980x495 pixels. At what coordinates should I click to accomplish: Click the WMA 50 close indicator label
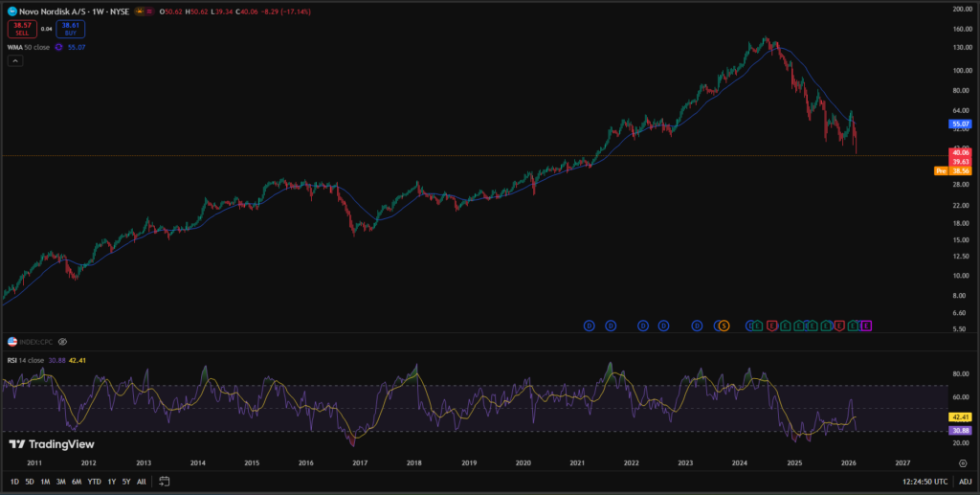tap(29, 48)
